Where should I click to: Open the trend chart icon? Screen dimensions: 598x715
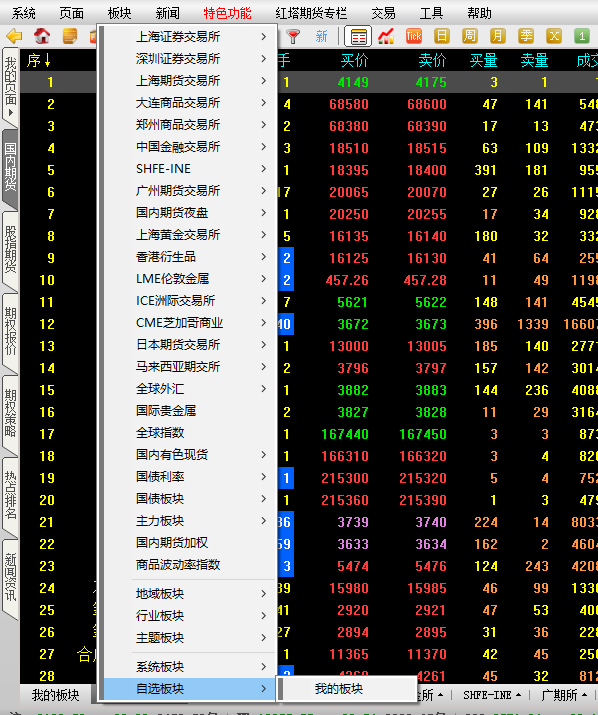point(386,36)
